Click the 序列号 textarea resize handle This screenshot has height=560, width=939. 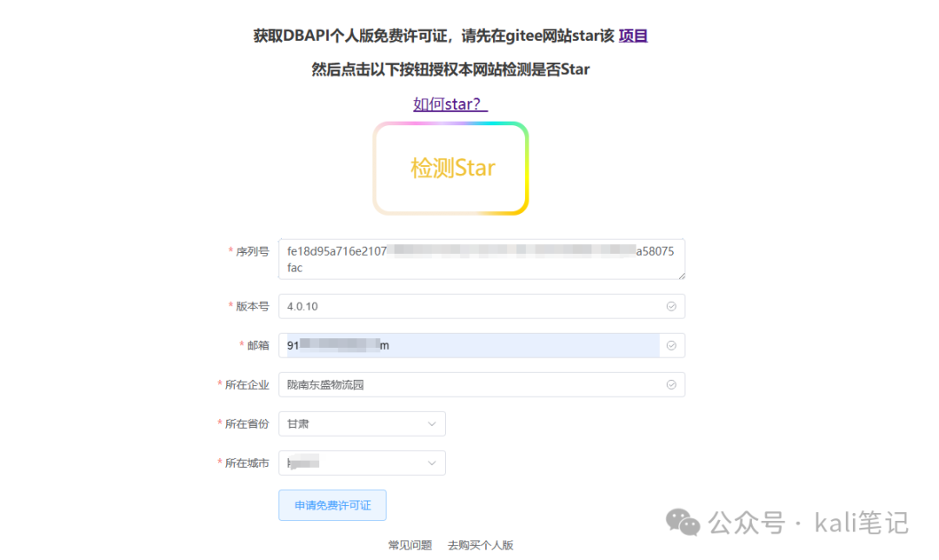tap(682, 276)
